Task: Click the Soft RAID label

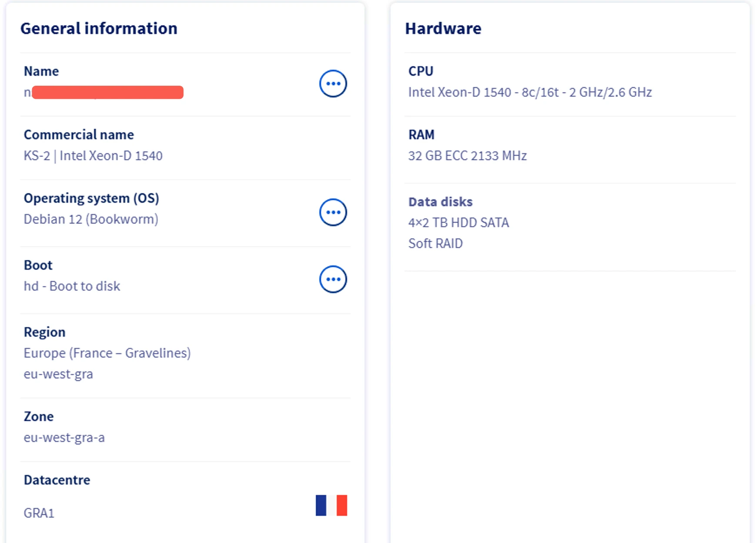Action: pos(435,243)
